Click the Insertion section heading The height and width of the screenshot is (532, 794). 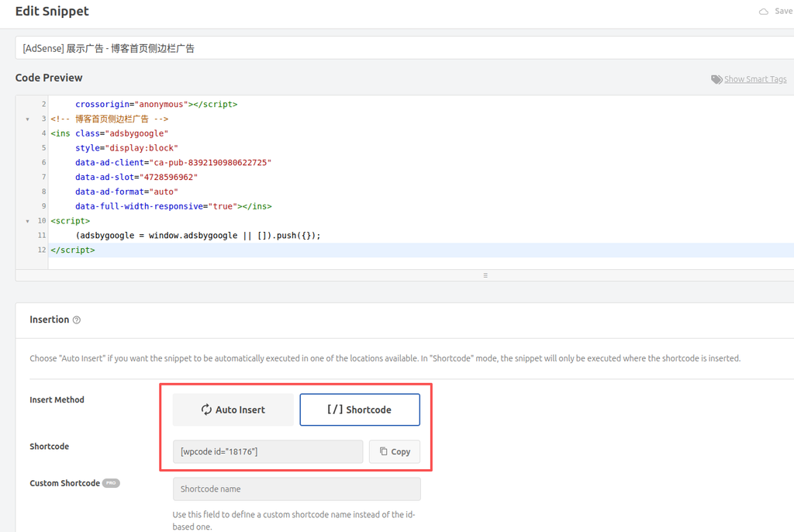point(49,320)
